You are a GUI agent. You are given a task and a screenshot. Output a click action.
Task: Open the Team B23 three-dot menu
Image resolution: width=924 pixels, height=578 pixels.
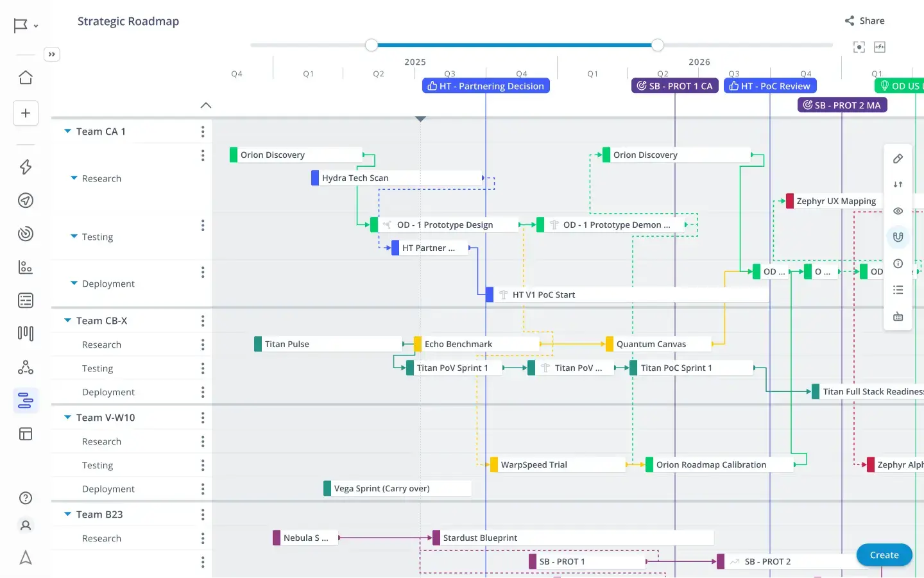click(203, 514)
